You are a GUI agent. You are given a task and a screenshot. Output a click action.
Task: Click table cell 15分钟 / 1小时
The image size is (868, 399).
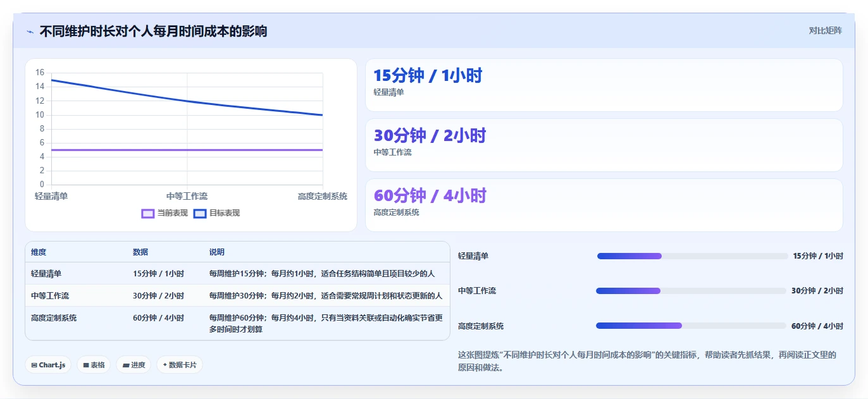158,274
